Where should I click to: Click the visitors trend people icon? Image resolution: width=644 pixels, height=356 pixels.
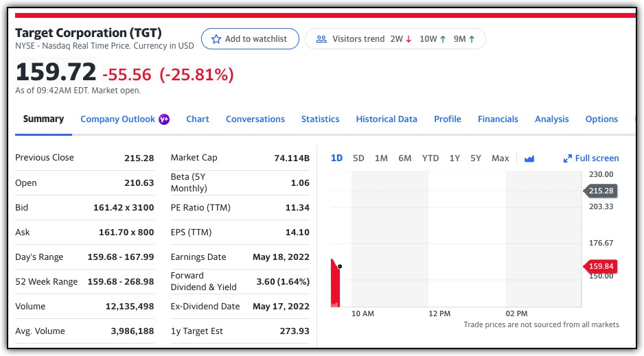coord(321,39)
